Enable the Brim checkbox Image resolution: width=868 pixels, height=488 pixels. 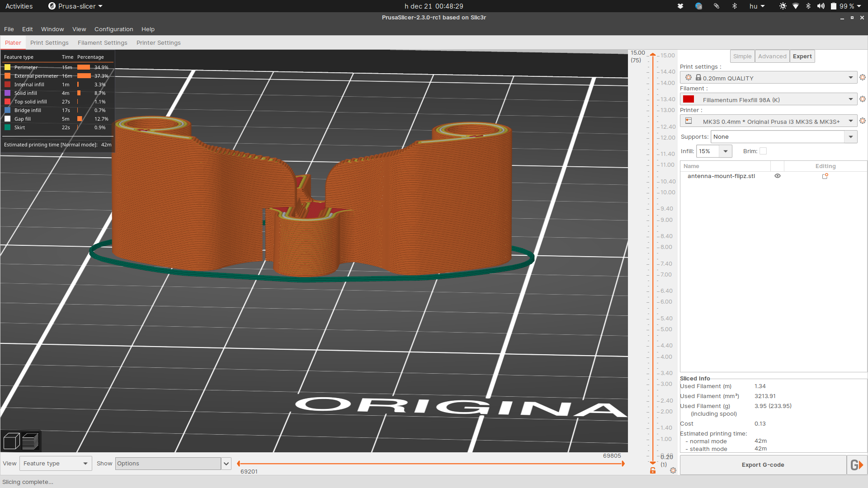point(763,151)
